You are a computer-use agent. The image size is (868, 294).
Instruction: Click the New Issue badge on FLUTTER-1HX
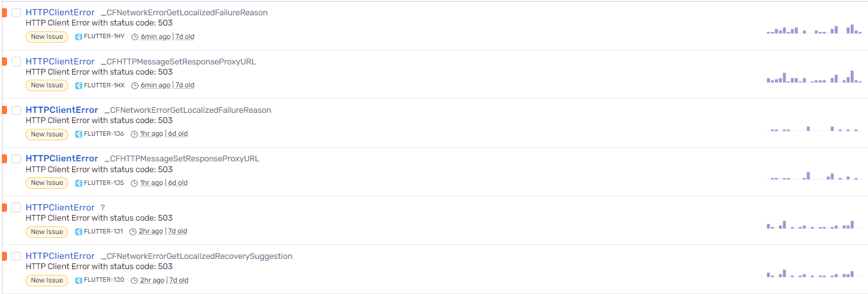pos(47,85)
